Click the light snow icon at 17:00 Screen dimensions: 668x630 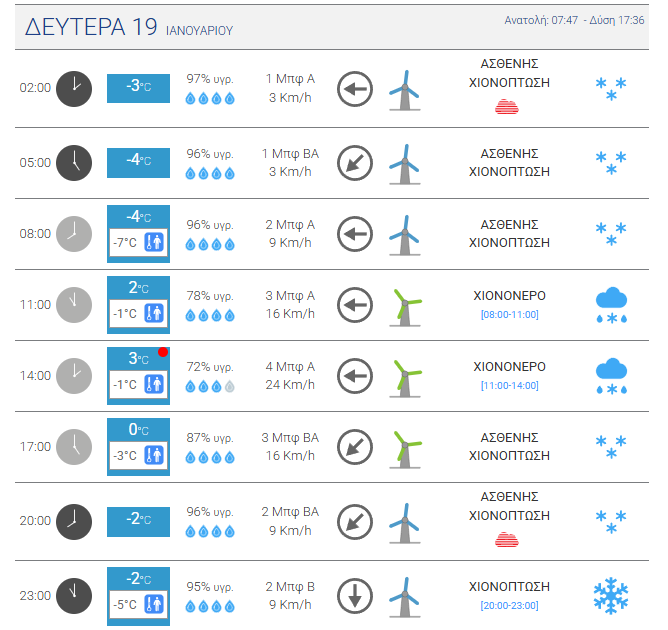click(611, 447)
